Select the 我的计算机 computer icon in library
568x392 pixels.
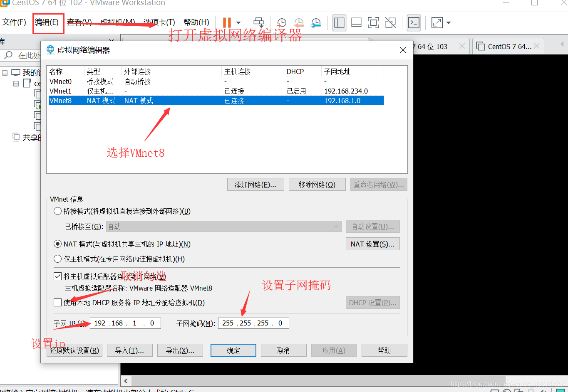pyautogui.click(x=16, y=73)
